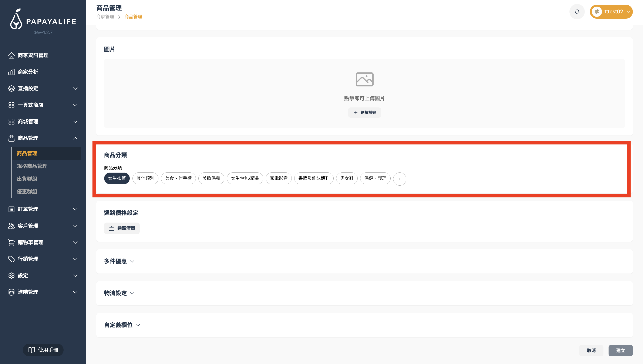Click 商家管理 breadcrumb link
The image size is (643, 364).
[105, 17]
